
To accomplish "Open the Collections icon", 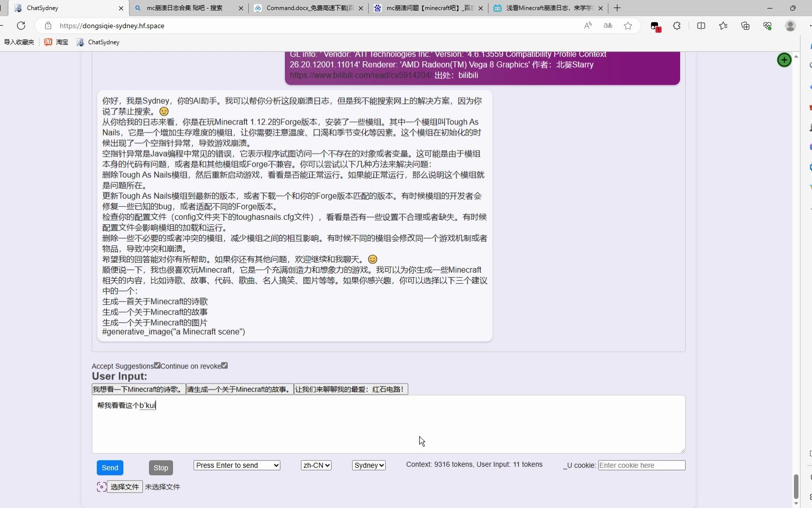I will 745,26.
